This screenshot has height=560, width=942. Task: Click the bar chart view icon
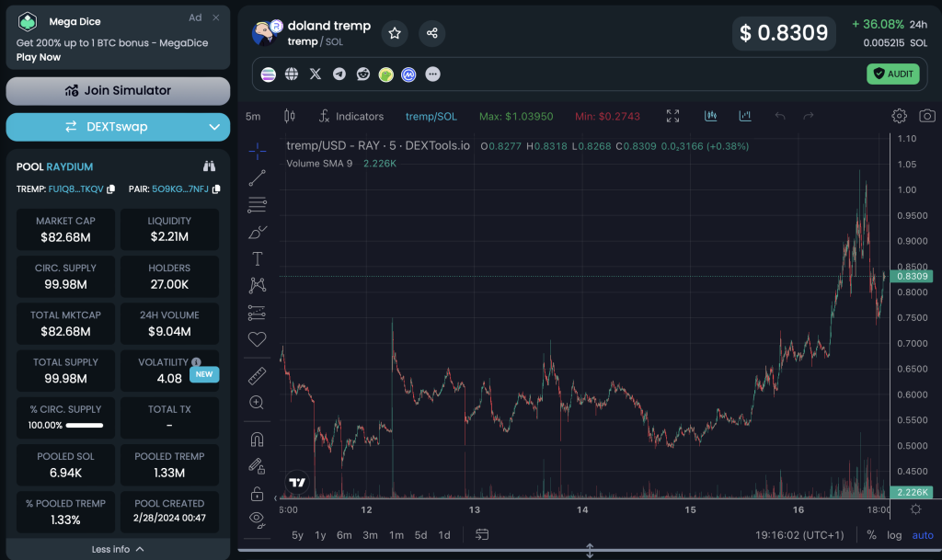[x=745, y=115]
